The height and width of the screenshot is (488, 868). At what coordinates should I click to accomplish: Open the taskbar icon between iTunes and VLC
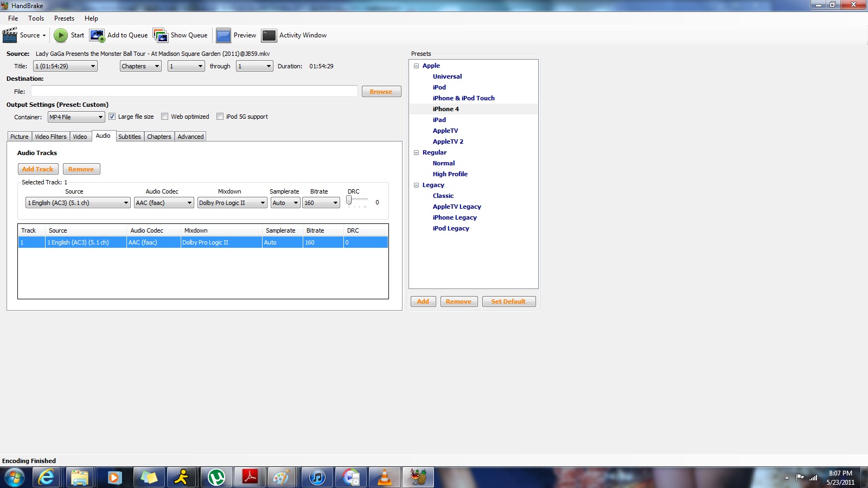[350, 478]
